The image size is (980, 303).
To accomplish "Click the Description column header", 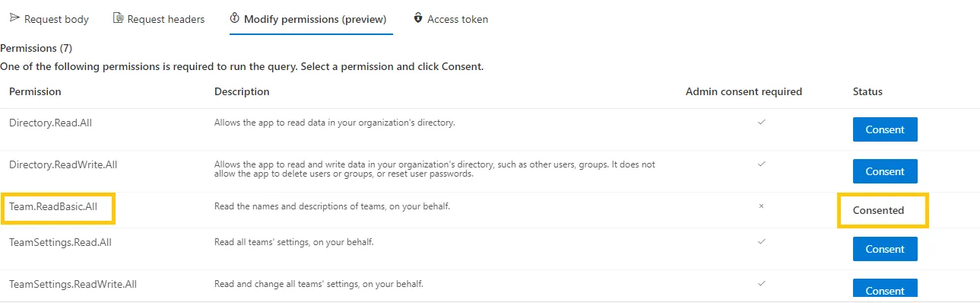I will (x=242, y=91).
